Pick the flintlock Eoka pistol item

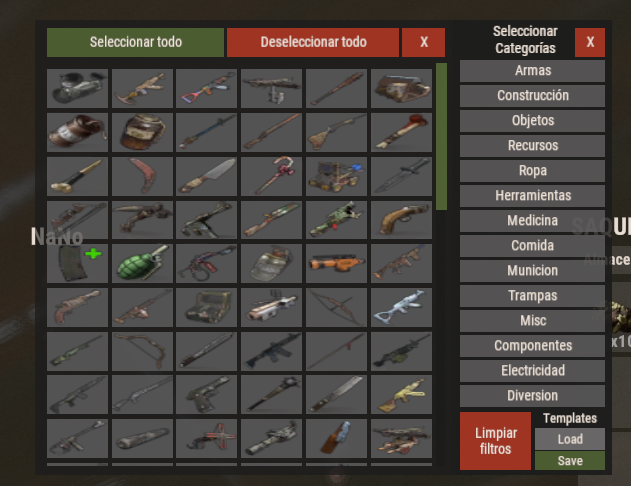coord(401,220)
